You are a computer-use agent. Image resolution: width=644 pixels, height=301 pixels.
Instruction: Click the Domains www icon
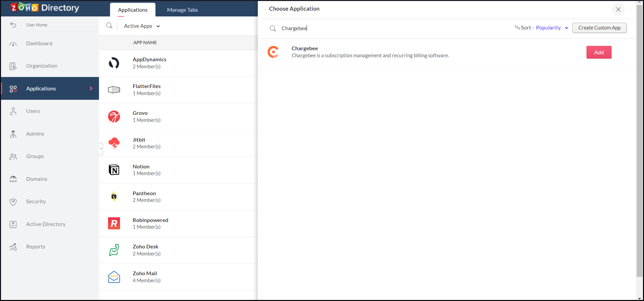click(x=13, y=179)
